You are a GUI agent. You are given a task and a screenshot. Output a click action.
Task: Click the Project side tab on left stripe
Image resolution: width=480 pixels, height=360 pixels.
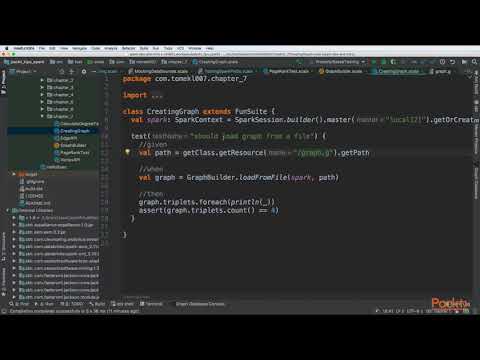pos(4,82)
